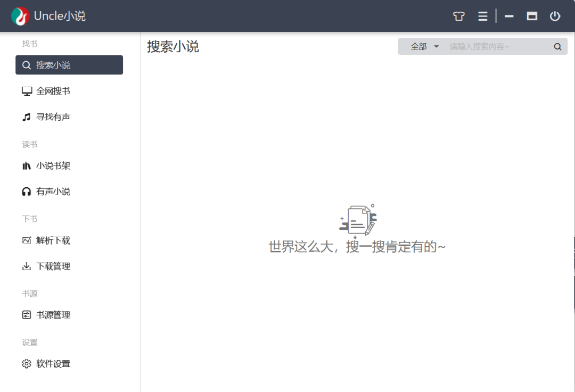Expand the 全部 search scope dropdown

tap(422, 46)
